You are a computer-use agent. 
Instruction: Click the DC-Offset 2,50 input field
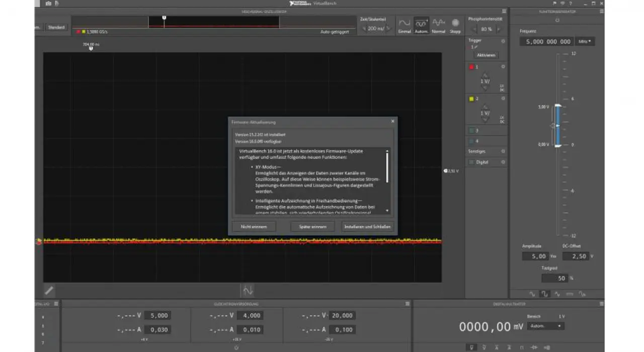coord(575,256)
